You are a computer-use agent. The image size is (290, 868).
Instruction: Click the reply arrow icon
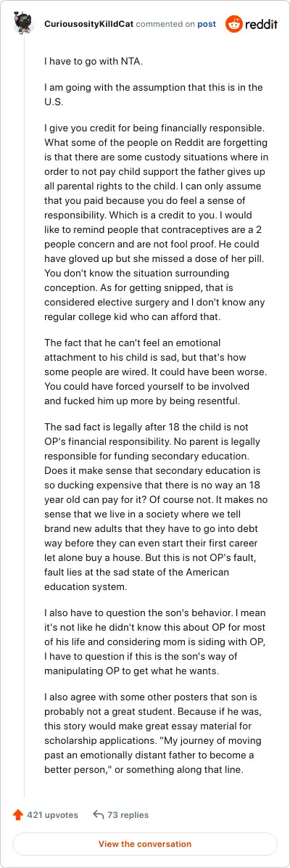(x=99, y=815)
